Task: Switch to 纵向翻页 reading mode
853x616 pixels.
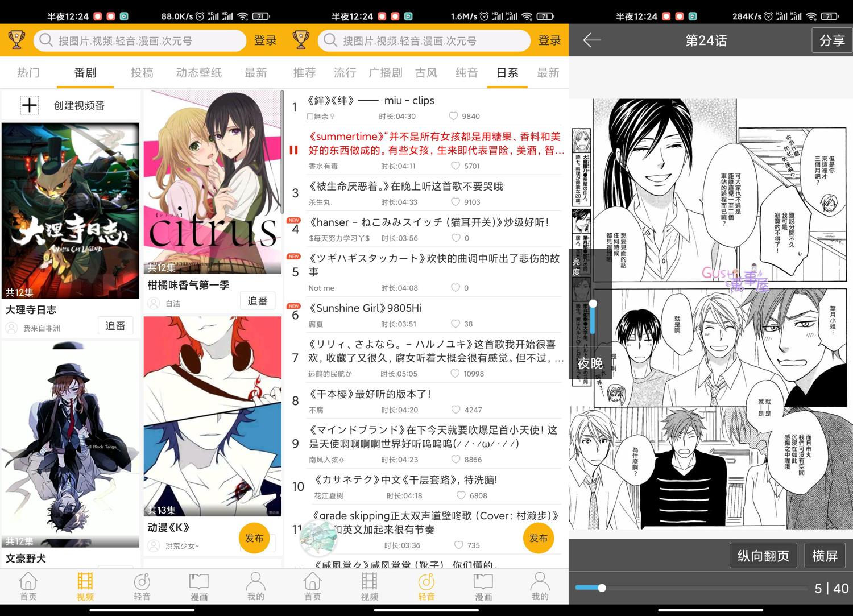Action: pos(763,556)
